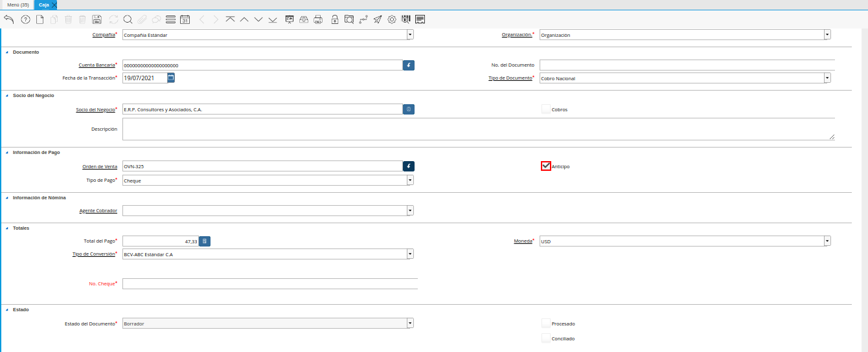868x352 pixels.
Task: Toggle the Conciliado checkbox
Action: tap(545, 338)
